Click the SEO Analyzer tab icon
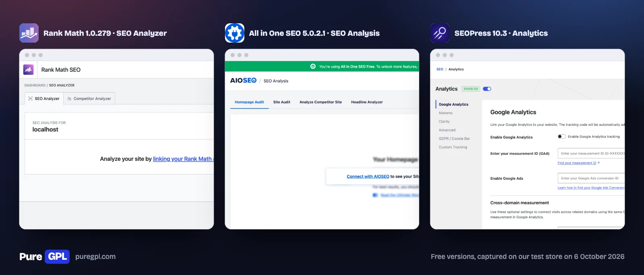This screenshot has height=275, width=644. 31,99
